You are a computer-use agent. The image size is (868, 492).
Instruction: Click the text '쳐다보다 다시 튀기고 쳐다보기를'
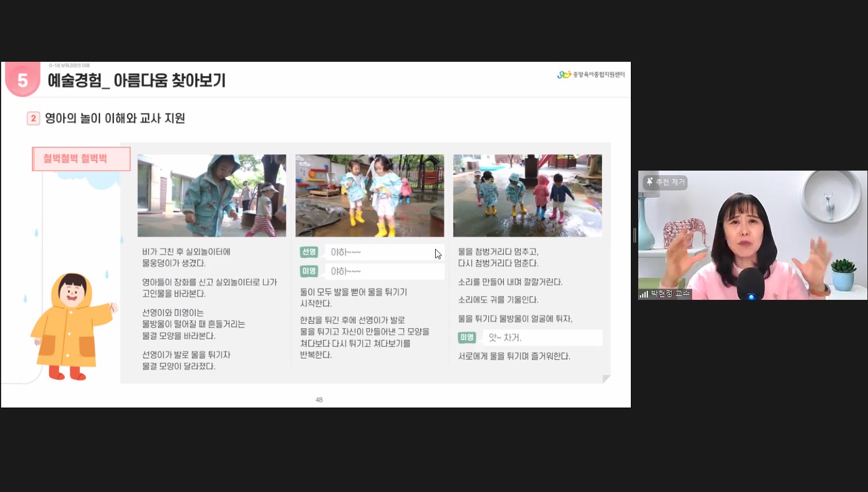(x=355, y=343)
